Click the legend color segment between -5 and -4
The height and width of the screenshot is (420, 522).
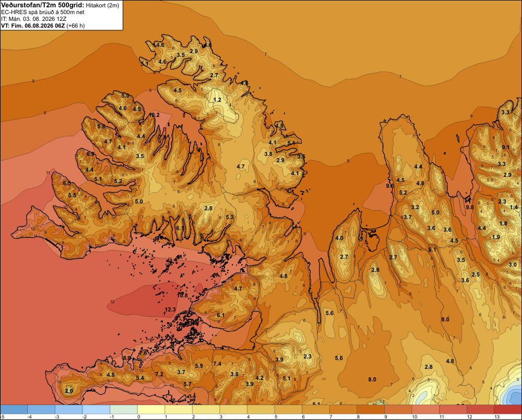coord(14,410)
